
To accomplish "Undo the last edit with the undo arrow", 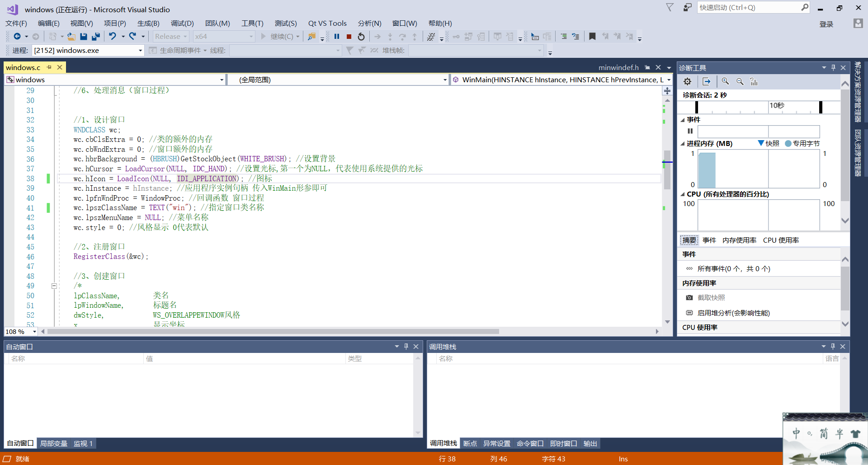I will 113,37.
